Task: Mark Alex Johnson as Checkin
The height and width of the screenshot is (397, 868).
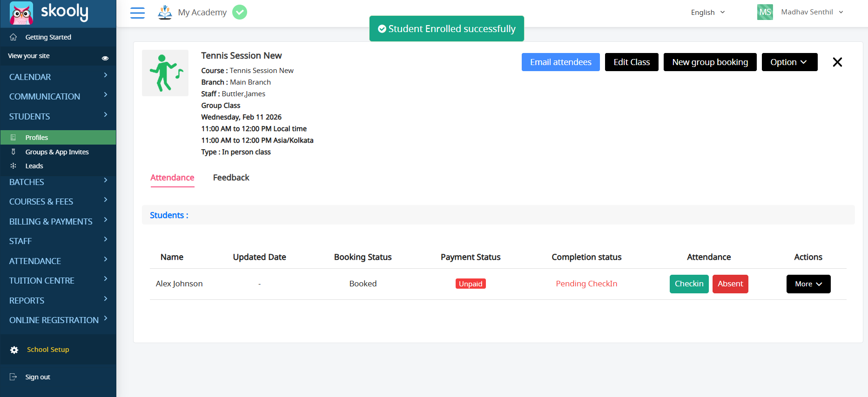Action: 689,284
